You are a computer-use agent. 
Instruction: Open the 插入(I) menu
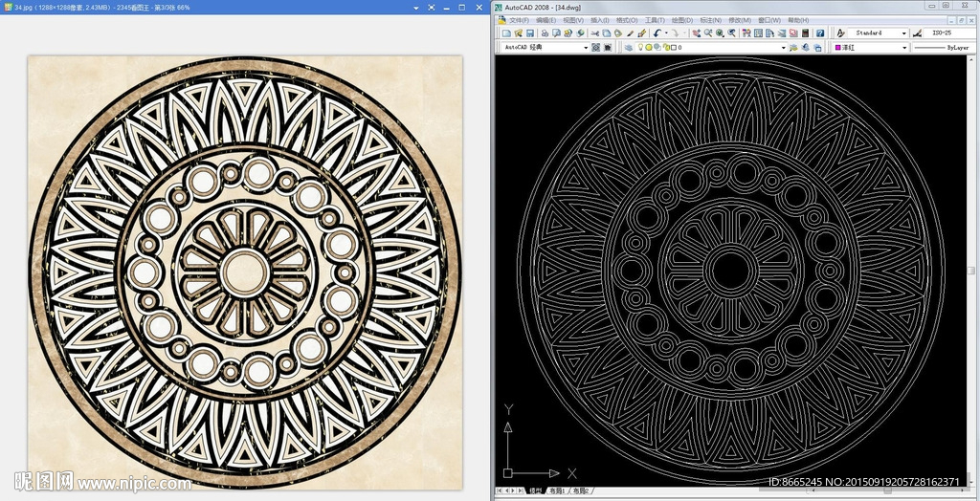point(600,20)
